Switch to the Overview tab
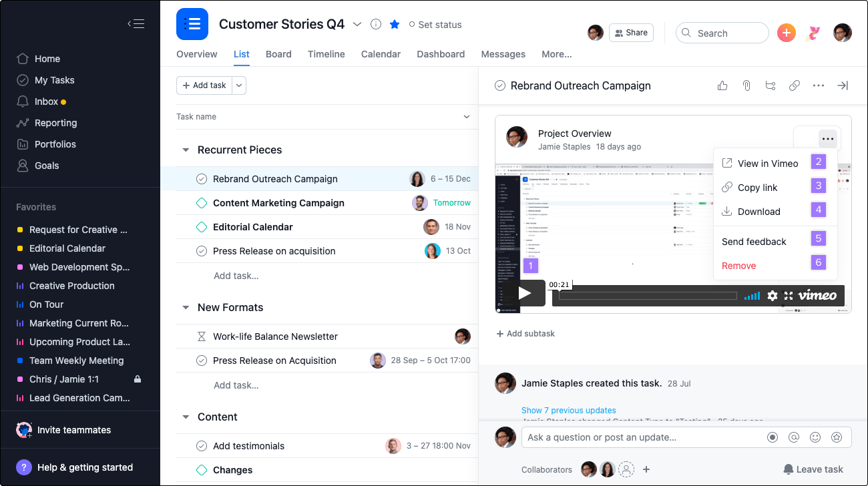 click(x=197, y=54)
